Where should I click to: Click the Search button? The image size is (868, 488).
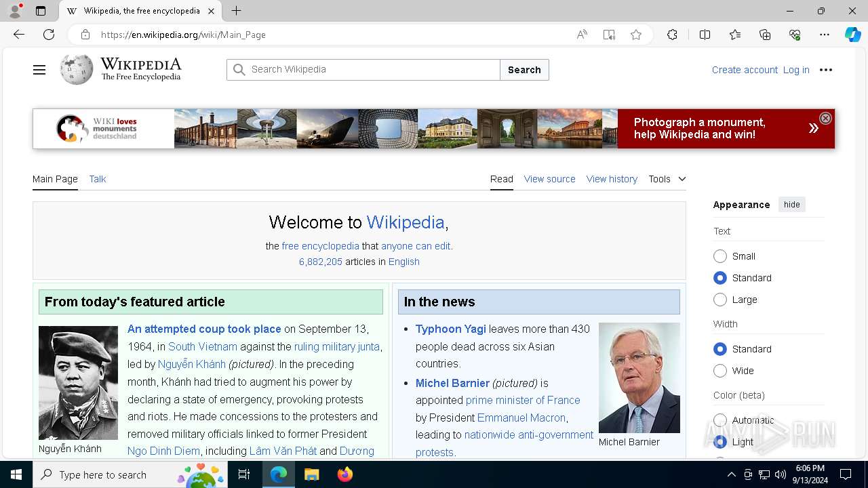524,70
